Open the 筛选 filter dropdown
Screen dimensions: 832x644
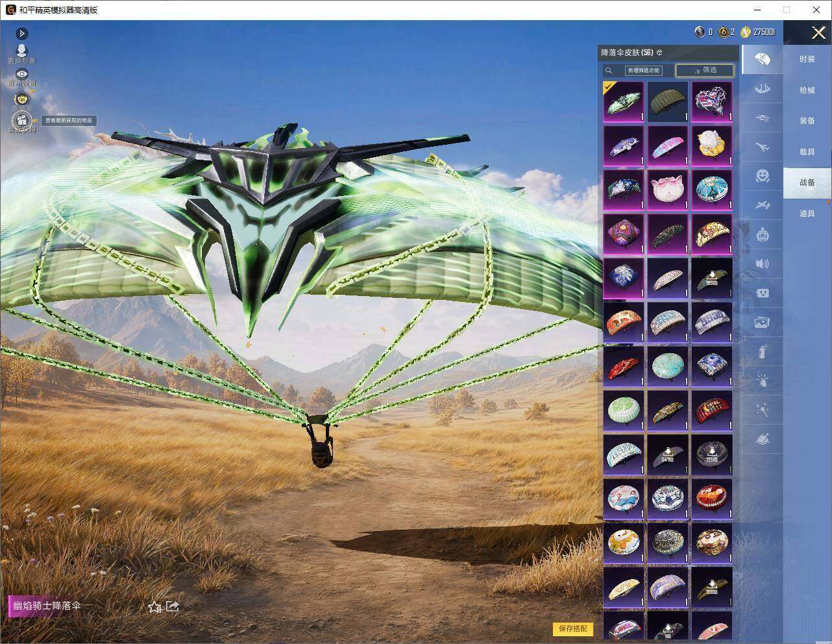(x=705, y=70)
